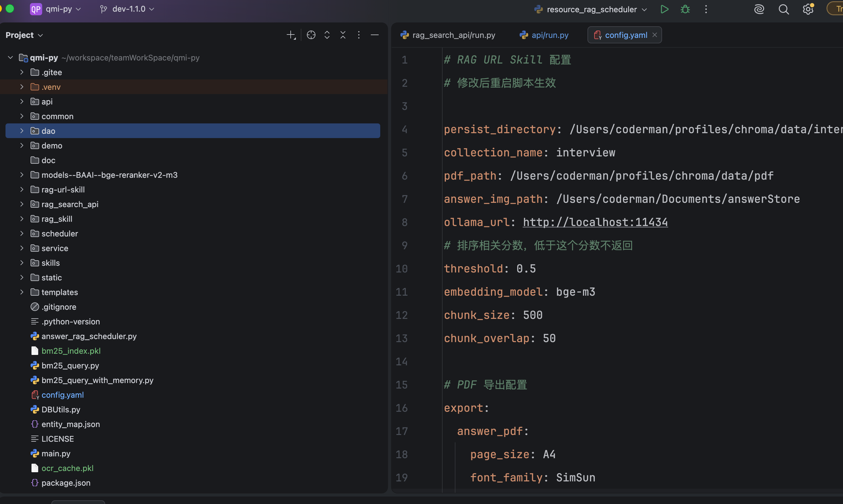The width and height of the screenshot is (843, 504).
Task: Select package.json file
Action: [x=66, y=483]
